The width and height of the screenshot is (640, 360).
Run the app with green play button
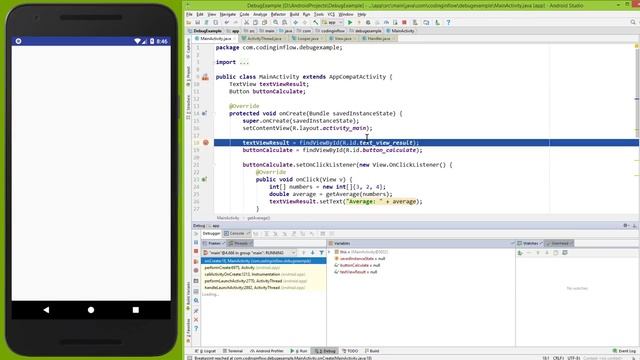(x=350, y=22)
